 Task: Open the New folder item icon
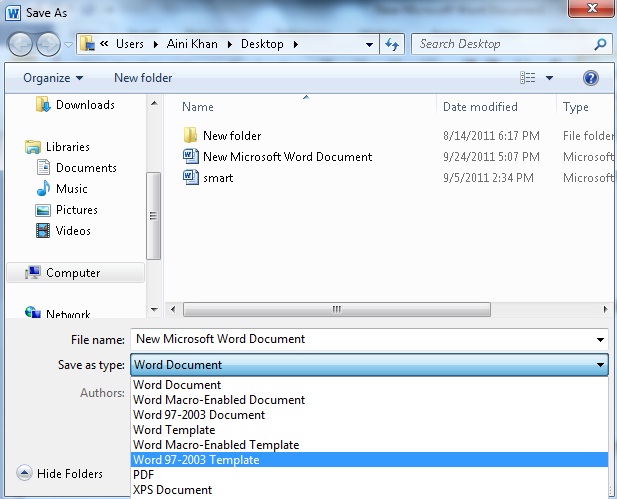(191, 136)
